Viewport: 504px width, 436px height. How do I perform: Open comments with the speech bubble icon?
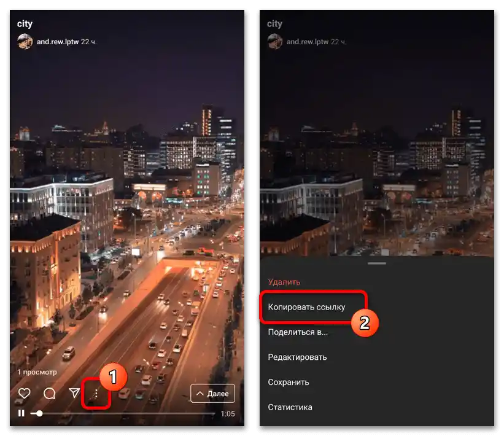(50, 393)
